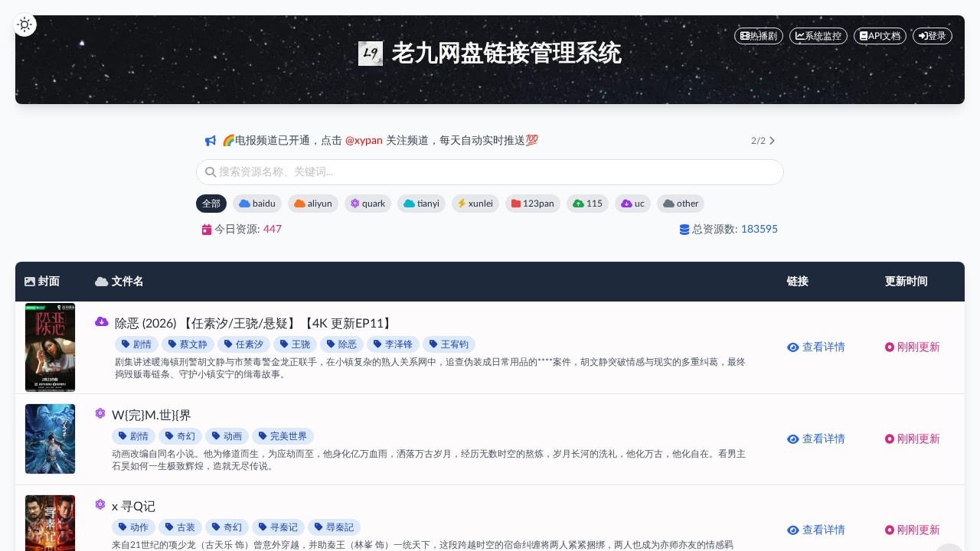Enable the baidu network disk filter
Viewport: 980px width, 551px height.
pos(257,204)
